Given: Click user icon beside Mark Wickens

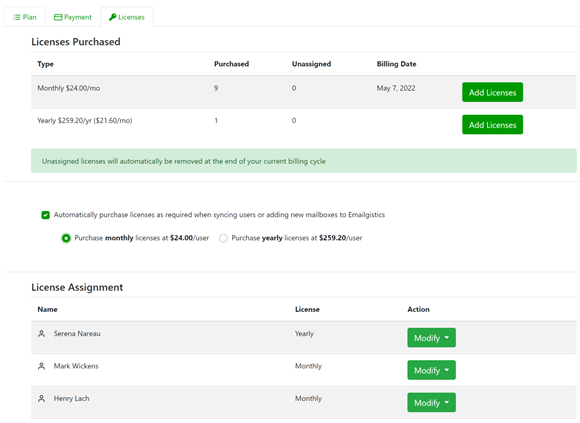Looking at the screenshot, I should click(x=41, y=366).
